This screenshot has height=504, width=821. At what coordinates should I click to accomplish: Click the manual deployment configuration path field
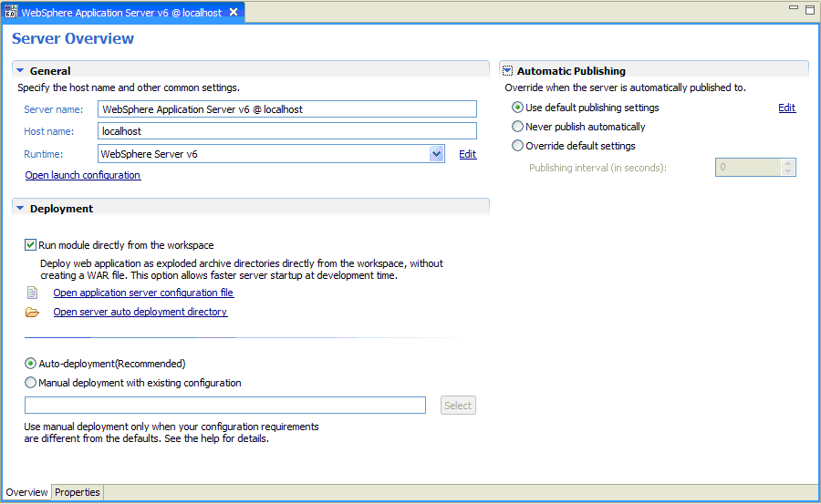[225, 405]
